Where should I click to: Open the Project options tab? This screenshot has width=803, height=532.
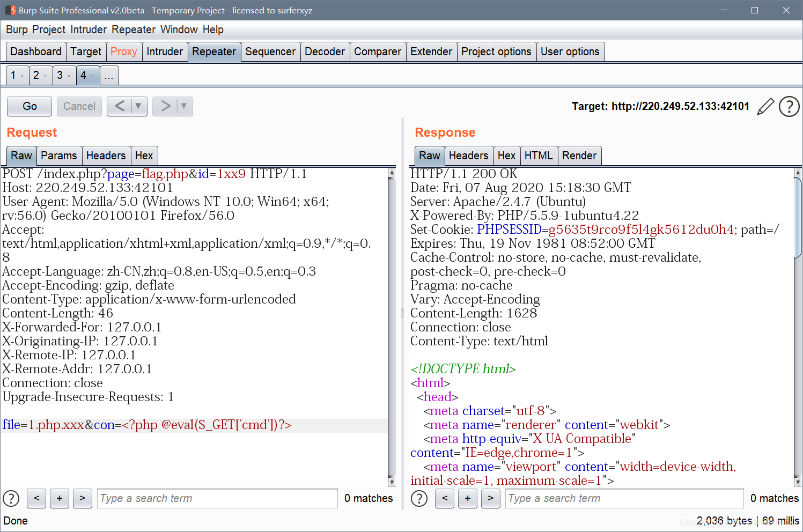tap(496, 51)
